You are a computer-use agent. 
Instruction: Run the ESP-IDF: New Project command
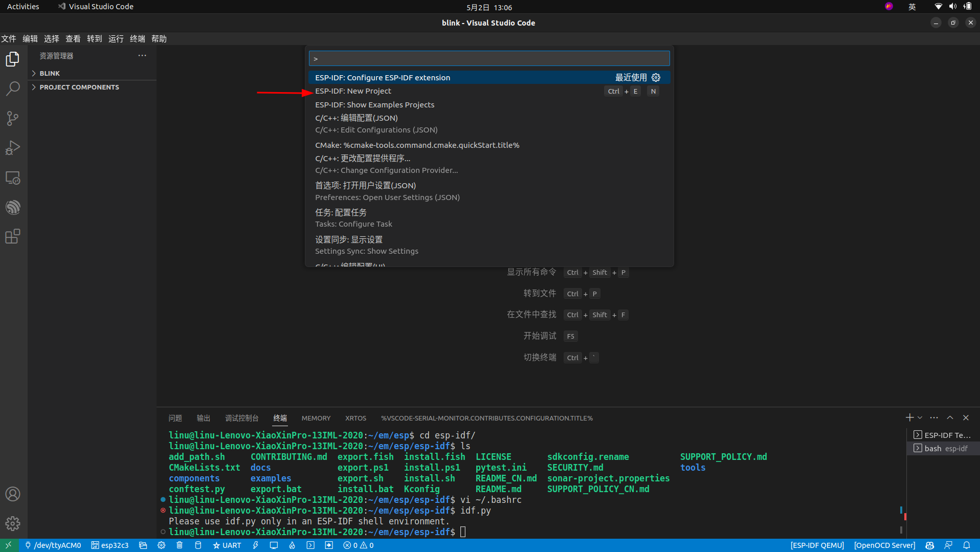point(353,91)
